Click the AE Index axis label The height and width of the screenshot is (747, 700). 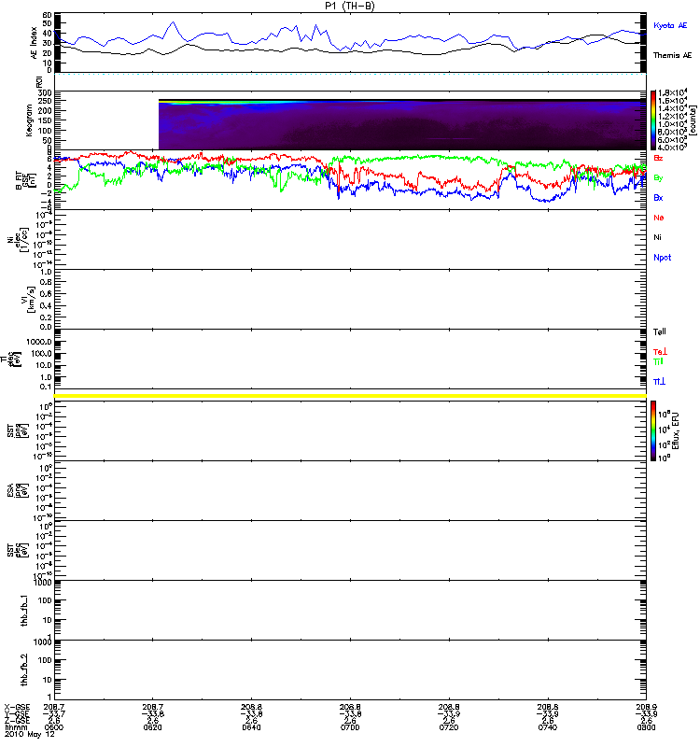(x=34, y=42)
